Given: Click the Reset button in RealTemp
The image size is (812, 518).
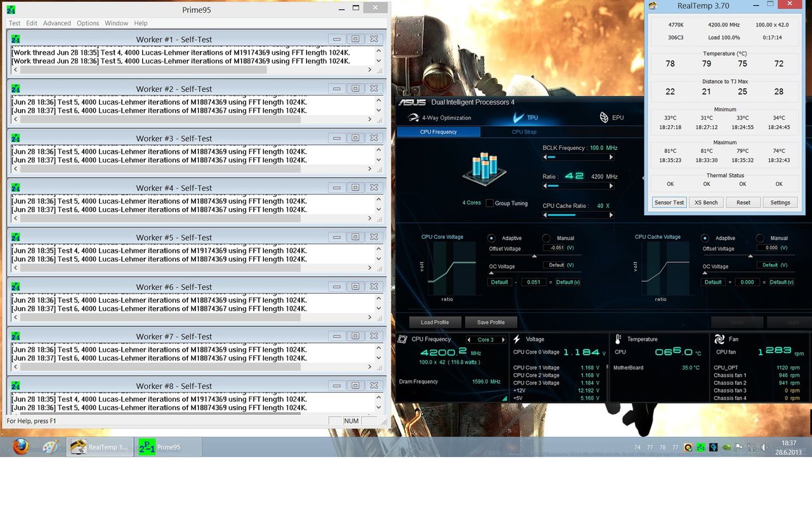Looking at the screenshot, I should [x=743, y=203].
